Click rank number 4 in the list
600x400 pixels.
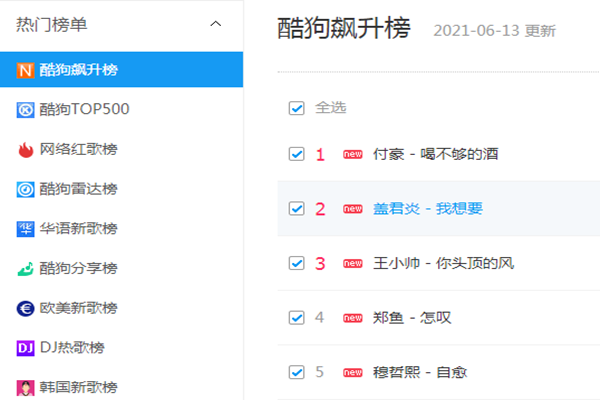tap(320, 318)
